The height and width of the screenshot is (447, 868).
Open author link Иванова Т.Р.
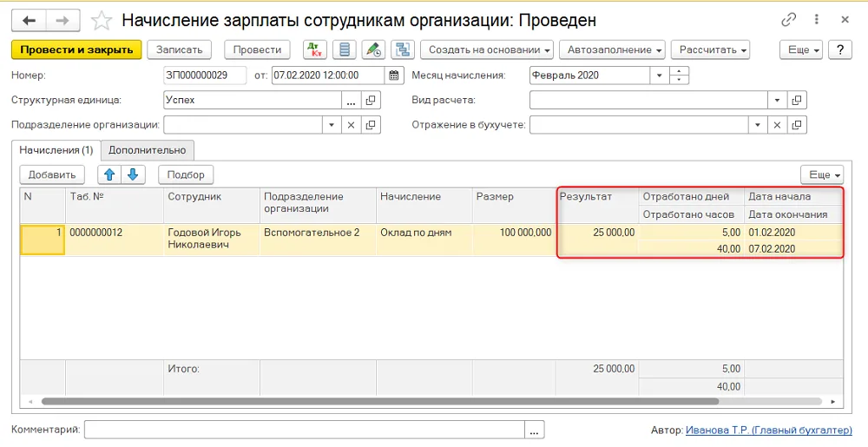[x=768, y=430]
